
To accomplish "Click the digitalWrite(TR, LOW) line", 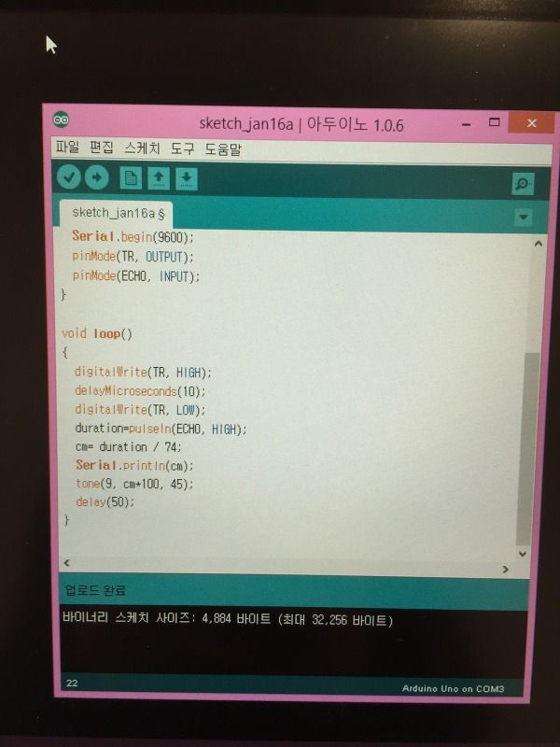I will pos(140,410).
